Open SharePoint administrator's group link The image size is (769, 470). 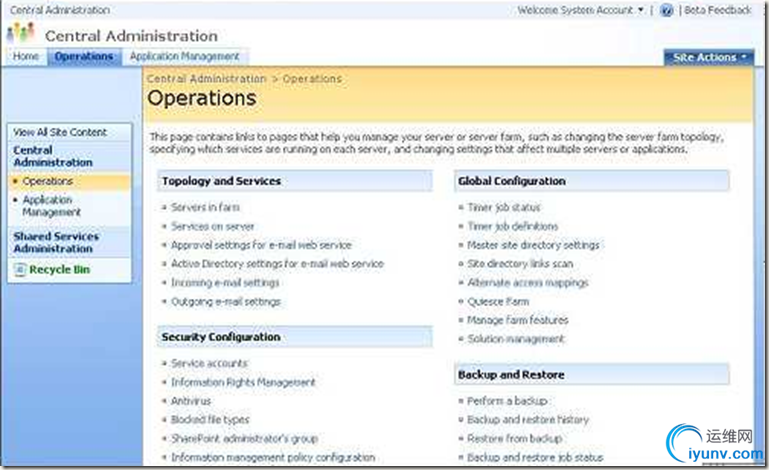244,439
